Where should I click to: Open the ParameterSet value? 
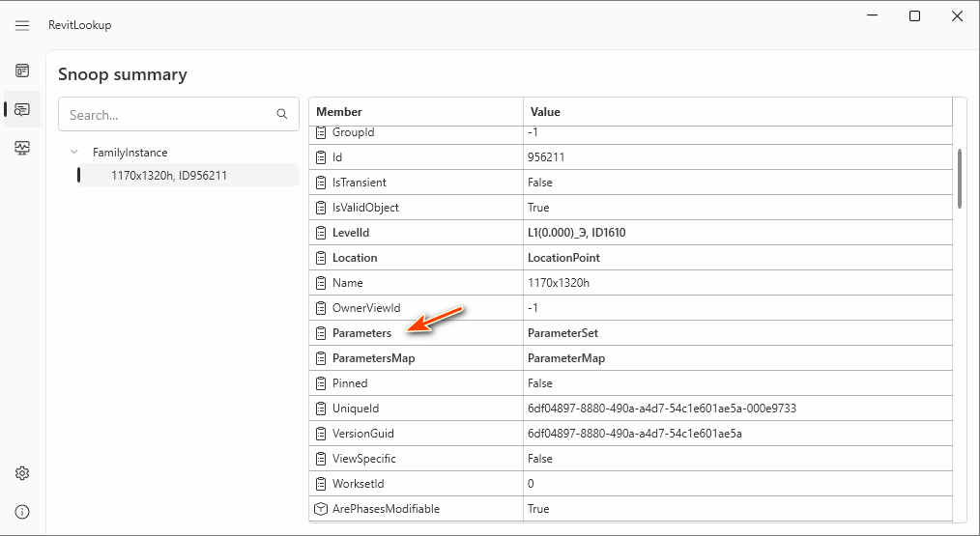pos(562,333)
